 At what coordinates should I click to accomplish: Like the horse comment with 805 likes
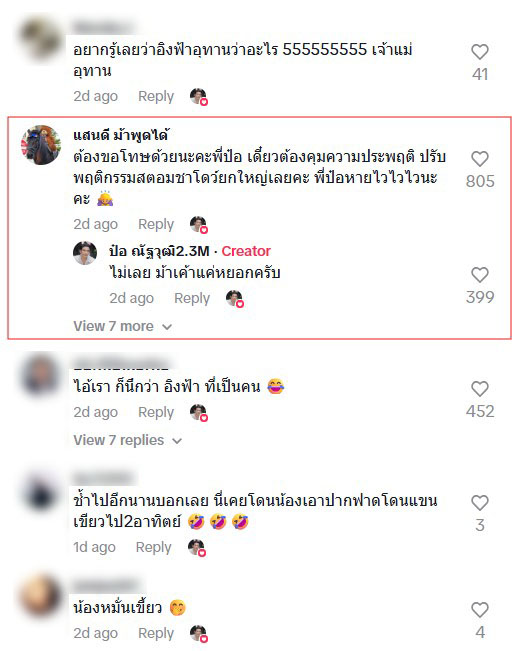coord(480,159)
